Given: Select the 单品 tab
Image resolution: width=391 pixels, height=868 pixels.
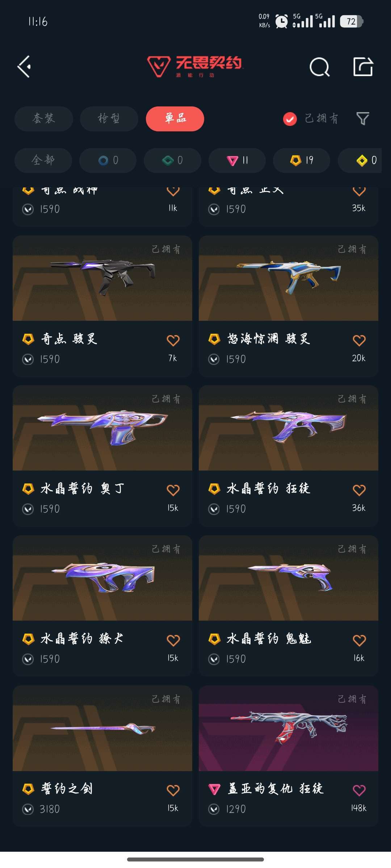Looking at the screenshot, I should click(x=175, y=119).
